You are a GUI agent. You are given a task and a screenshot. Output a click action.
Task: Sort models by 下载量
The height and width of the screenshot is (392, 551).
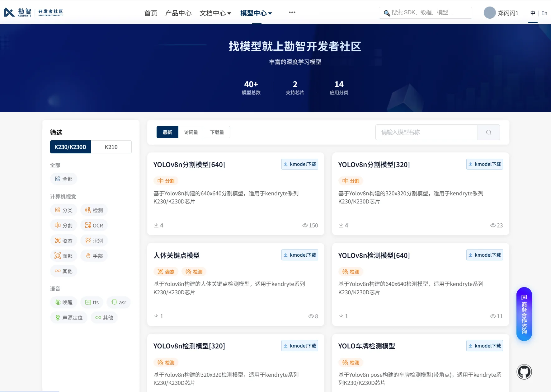pos(217,132)
